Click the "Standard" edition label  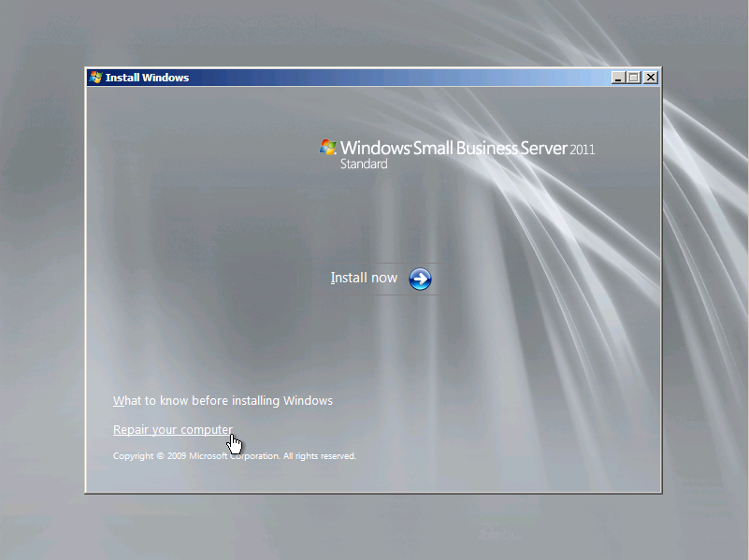[363, 165]
